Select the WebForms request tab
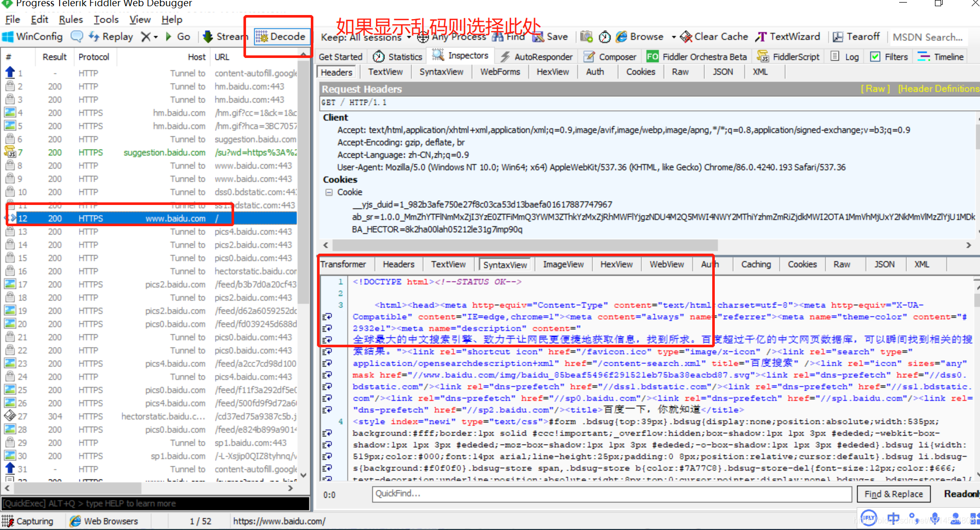The width and height of the screenshot is (980, 530). 500,72
